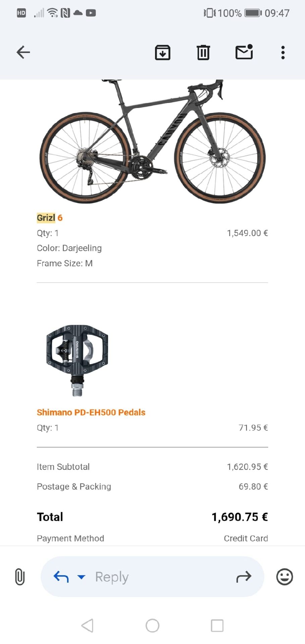305x644 pixels.
Task: Mark the email as unread
Action: coord(244,52)
